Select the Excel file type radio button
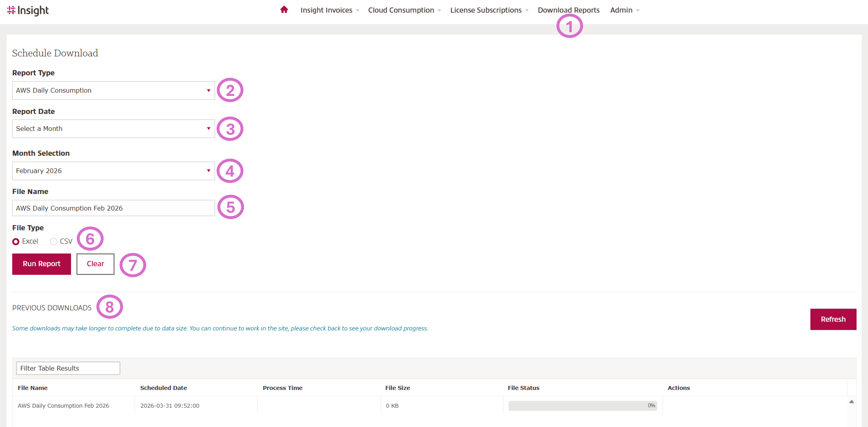 (x=16, y=241)
